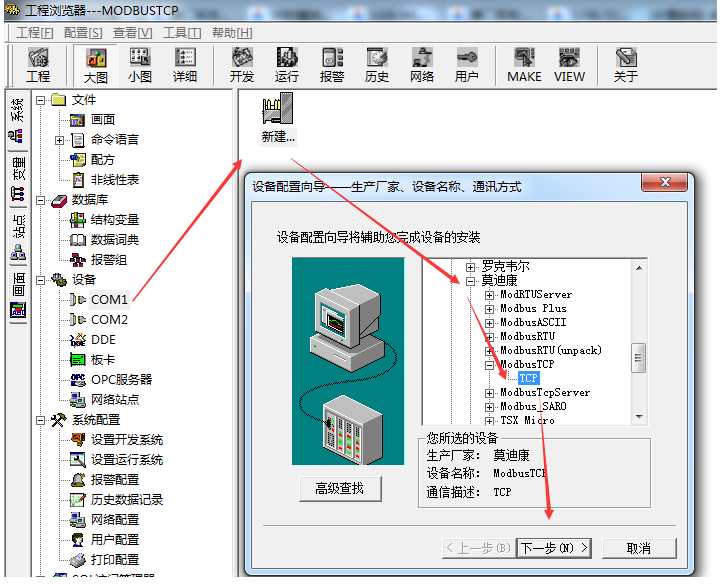Image resolution: width=724 pixels, height=584 pixels.
Task: Open 设置运行系统 in the tree
Action: (127, 460)
